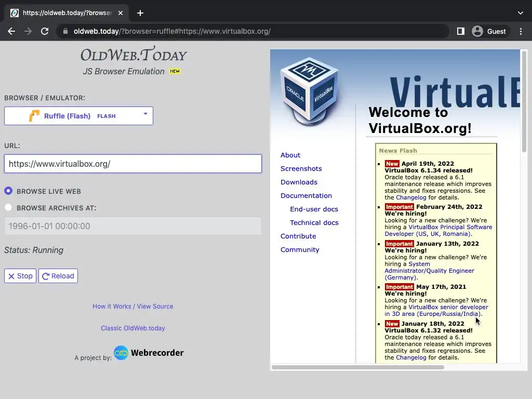532x399 pixels.
Task: Click the embedded page vertical scrollbar
Action: tap(524, 102)
